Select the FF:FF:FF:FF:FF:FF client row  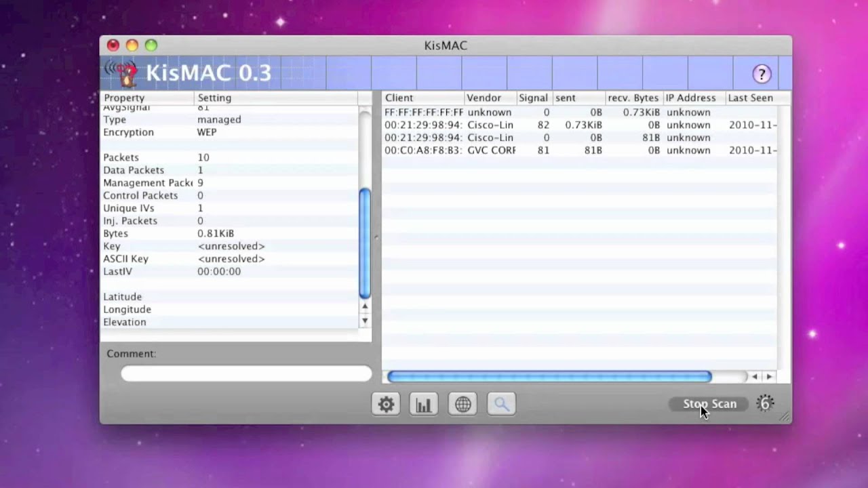[x=579, y=113]
